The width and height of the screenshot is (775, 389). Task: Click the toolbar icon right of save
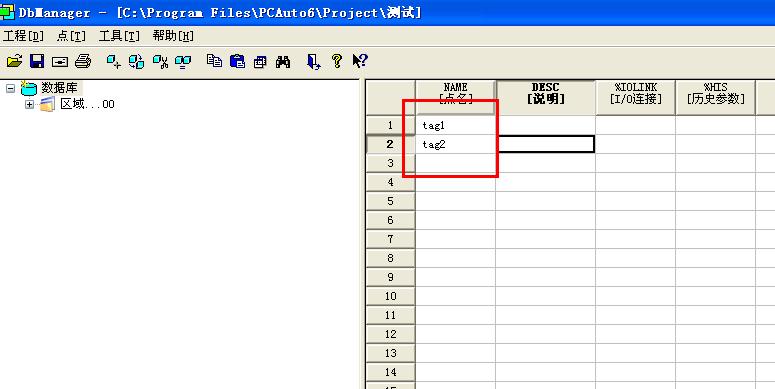coord(60,61)
